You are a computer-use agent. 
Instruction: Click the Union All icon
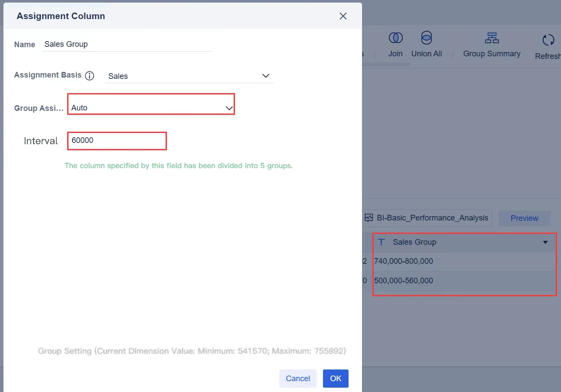[427, 38]
